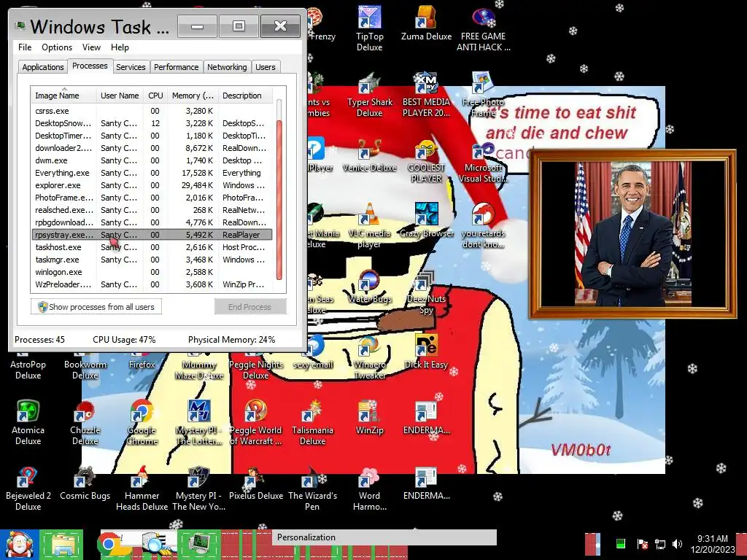
Task: Sort processes by CPU column
Action: [x=155, y=96]
